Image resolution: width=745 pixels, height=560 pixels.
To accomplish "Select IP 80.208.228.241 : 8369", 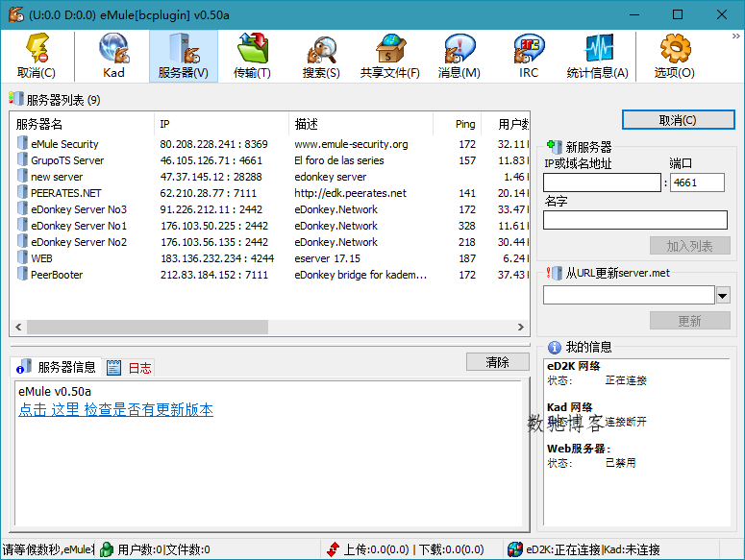I will coord(213,144).
